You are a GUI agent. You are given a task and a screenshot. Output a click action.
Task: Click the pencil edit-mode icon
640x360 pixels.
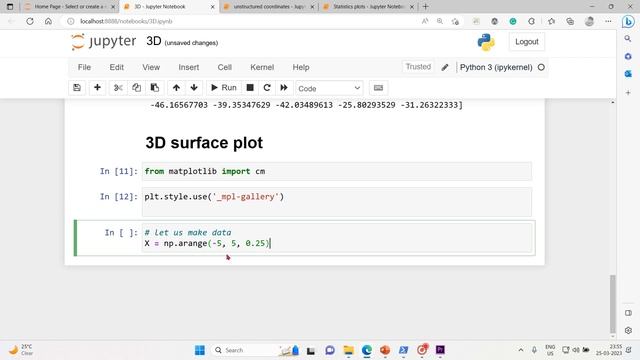(445, 67)
